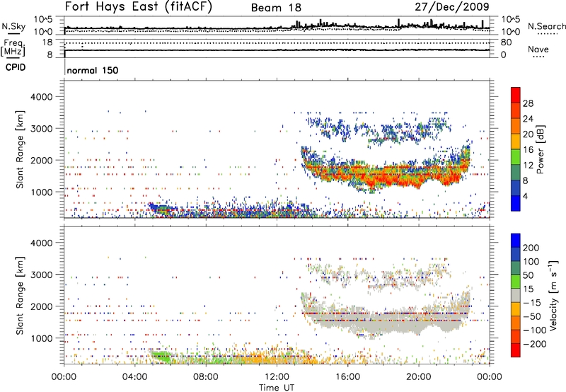566x392 pixels.
Task: Click the red top of Power colorbar
Action: point(516,95)
